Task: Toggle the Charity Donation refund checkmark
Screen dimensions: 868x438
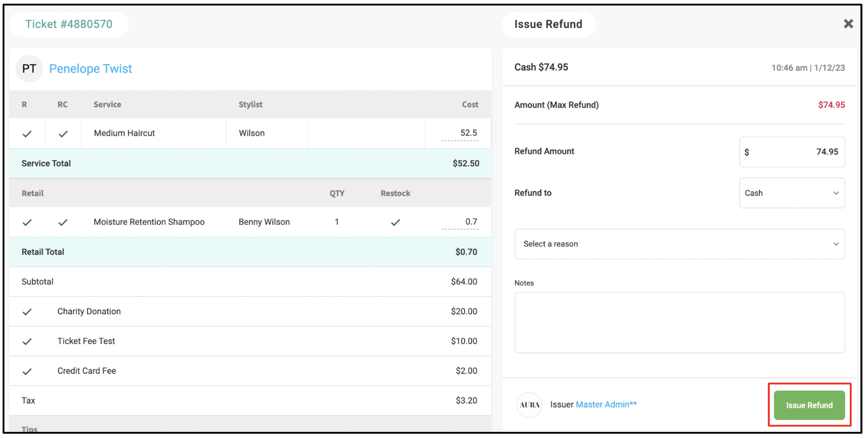Action: 27,312
